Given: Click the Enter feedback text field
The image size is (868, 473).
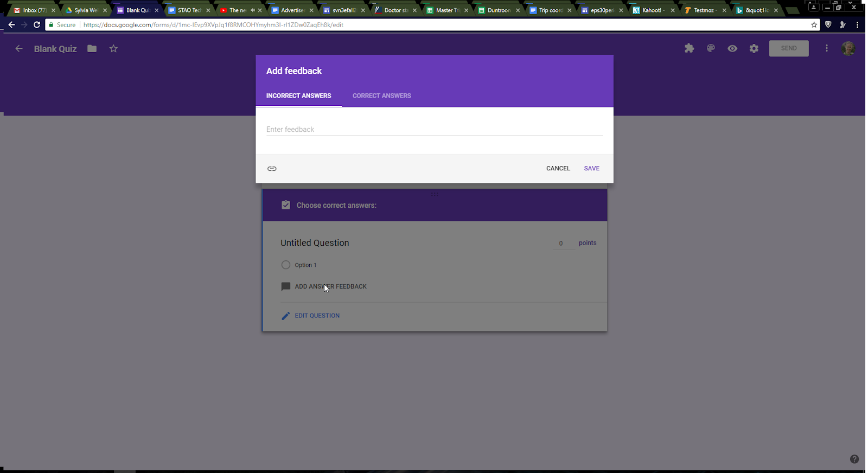Looking at the screenshot, I should pos(435,129).
